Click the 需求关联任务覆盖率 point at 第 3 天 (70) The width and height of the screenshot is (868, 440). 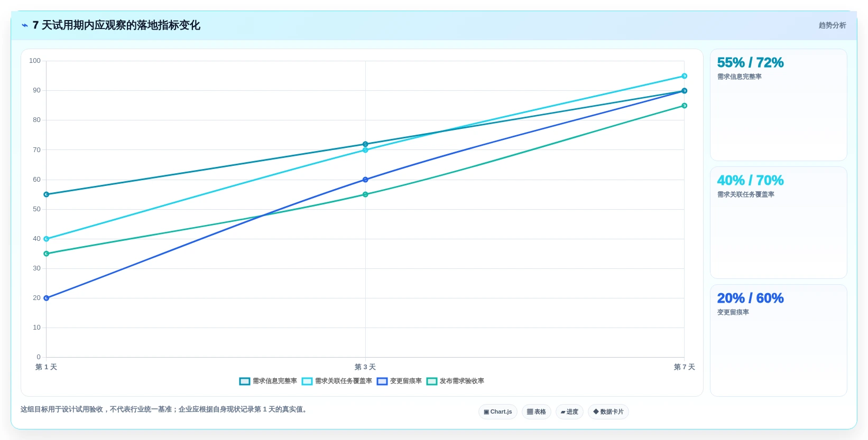coord(365,150)
